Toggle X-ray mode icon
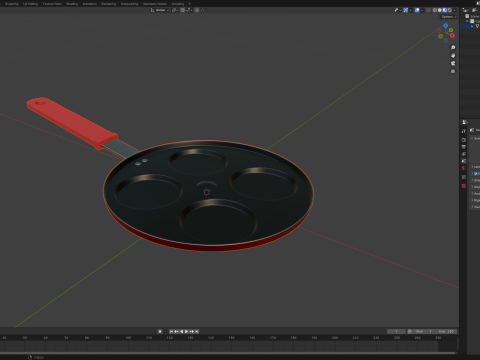Image resolution: width=480 pixels, height=360 pixels. pyautogui.click(x=428, y=10)
